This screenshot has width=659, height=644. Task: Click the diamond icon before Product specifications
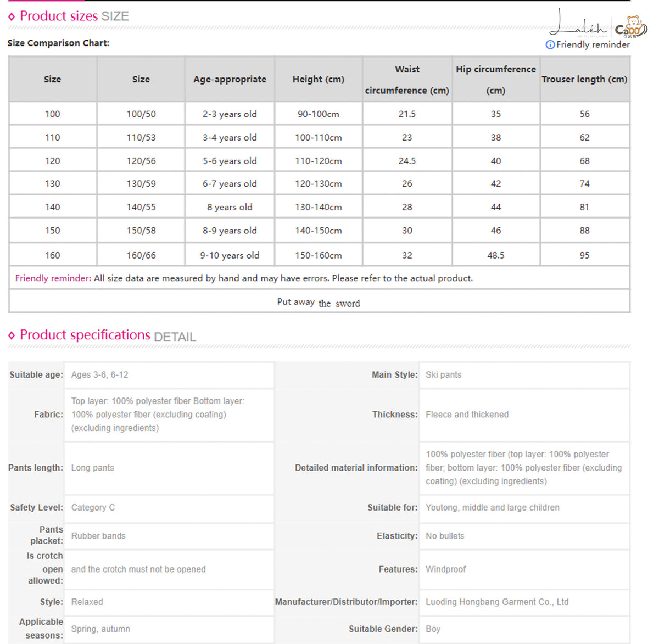(x=12, y=335)
